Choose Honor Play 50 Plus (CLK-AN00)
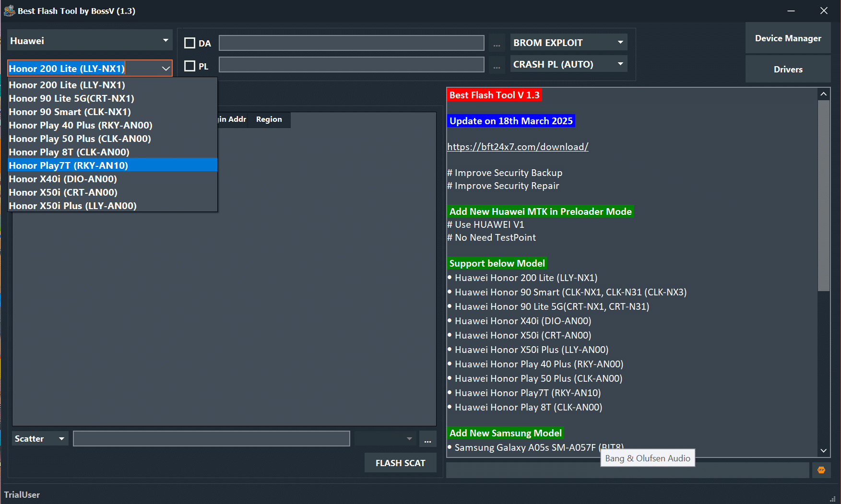 click(x=113, y=139)
